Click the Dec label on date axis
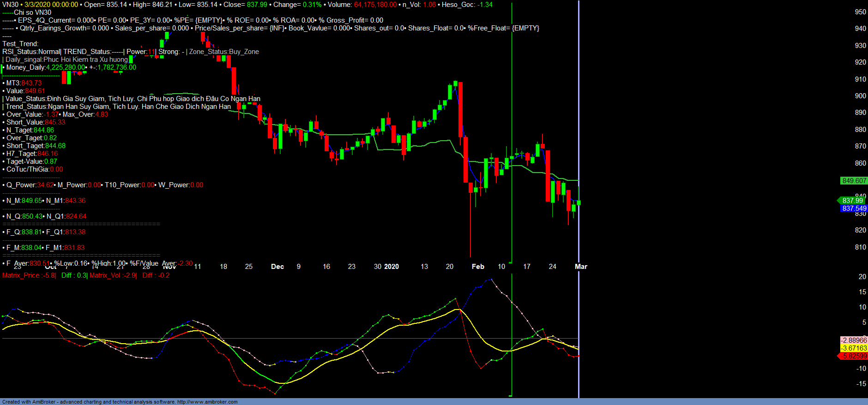This screenshot has width=868, height=405. [x=277, y=267]
